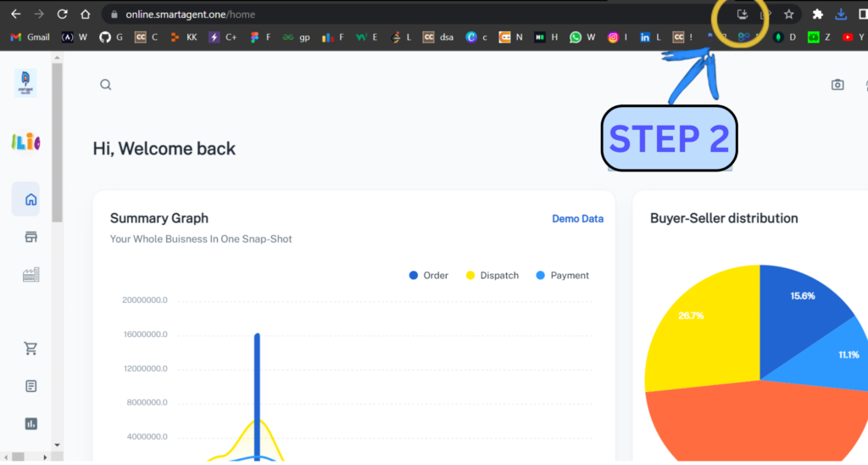This screenshot has width=868, height=465.
Task: Click the Summary Graph heading
Action: click(x=159, y=218)
